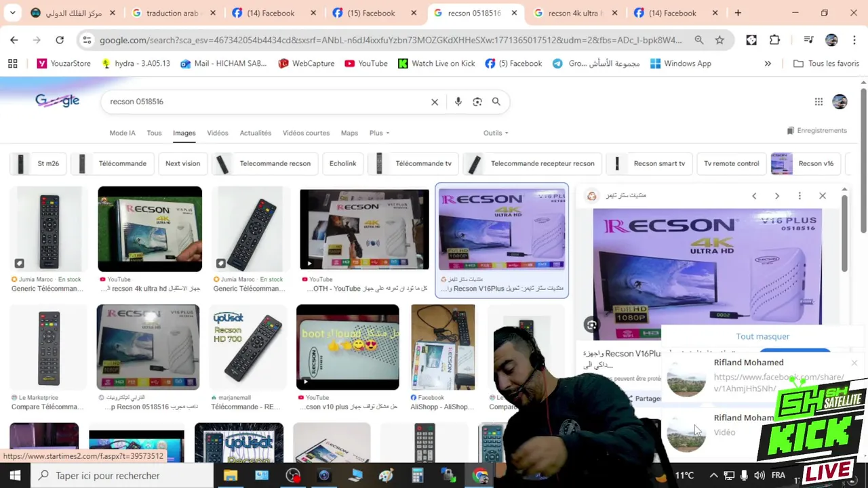
Task: Open the uoUsat Recson HD 700 thumbnail
Action: pos(248,347)
